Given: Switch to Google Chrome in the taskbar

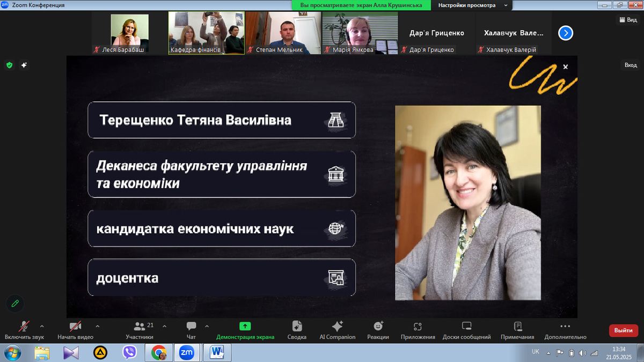Looking at the screenshot, I should (158, 352).
